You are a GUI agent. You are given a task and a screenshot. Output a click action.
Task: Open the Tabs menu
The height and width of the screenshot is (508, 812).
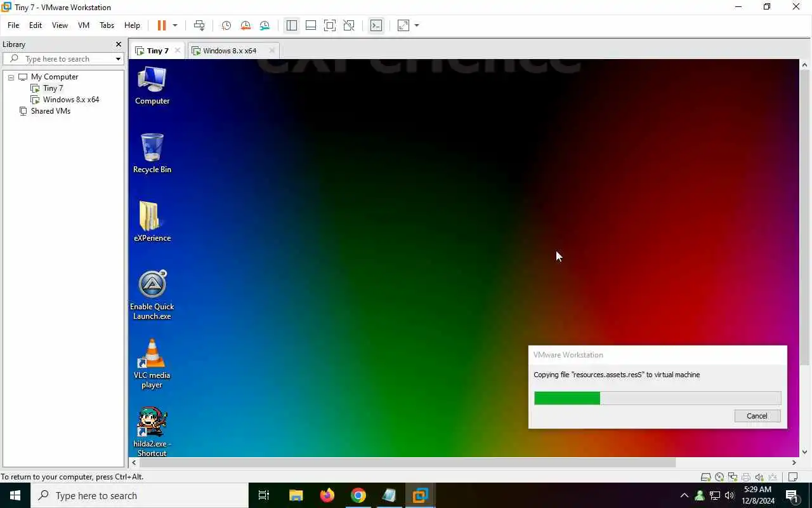pyautogui.click(x=107, y=25)
